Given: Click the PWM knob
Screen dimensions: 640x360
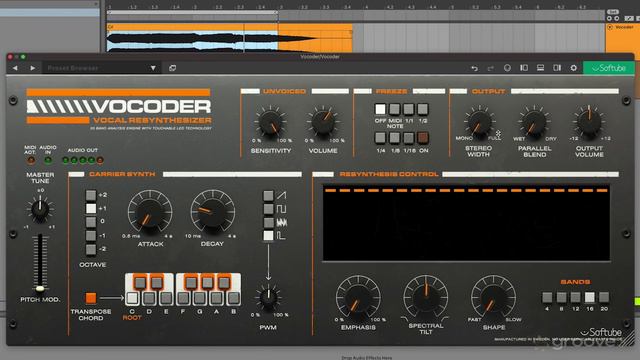Looking at the screenshot, I should (268, 298).
